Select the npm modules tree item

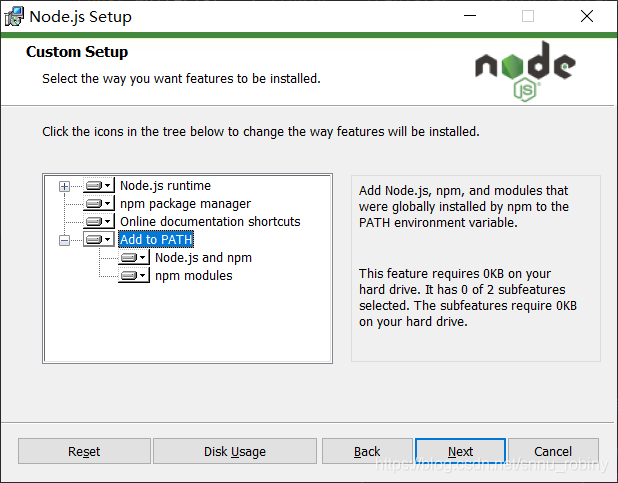click(x=194, y=276)
